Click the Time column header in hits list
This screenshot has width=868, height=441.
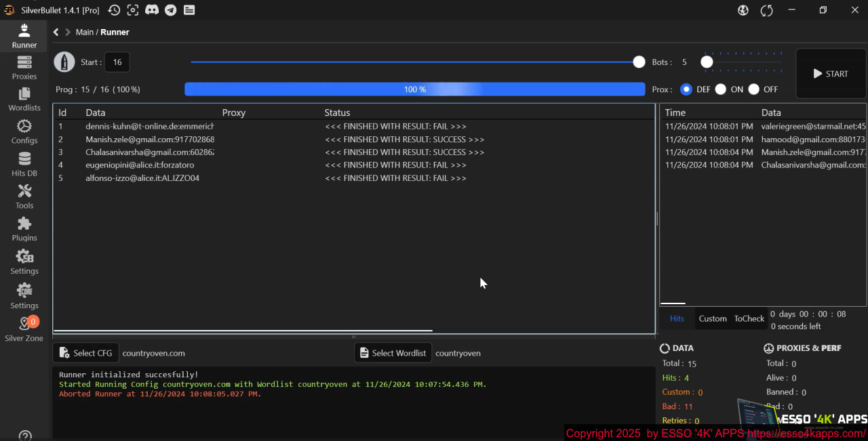[x=675, y=112]
